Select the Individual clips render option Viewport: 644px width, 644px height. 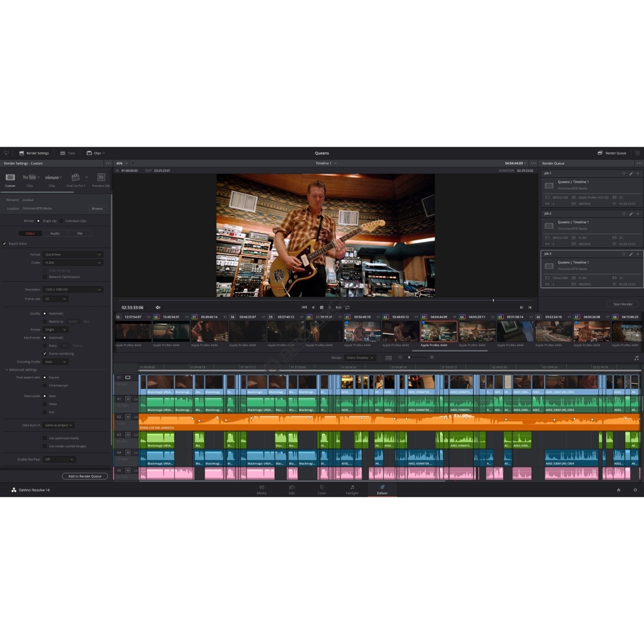tap(62, 221)
